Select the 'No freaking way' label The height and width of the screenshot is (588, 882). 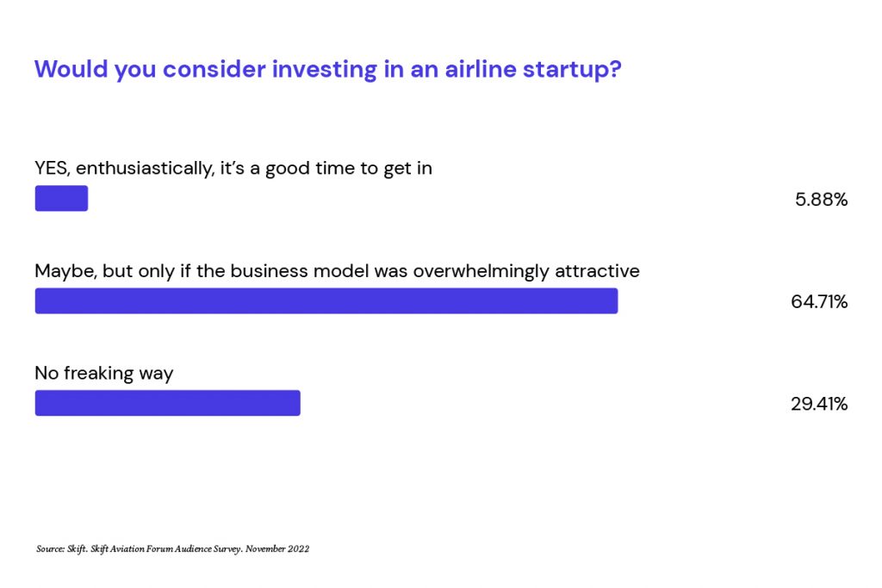[104, 374]
